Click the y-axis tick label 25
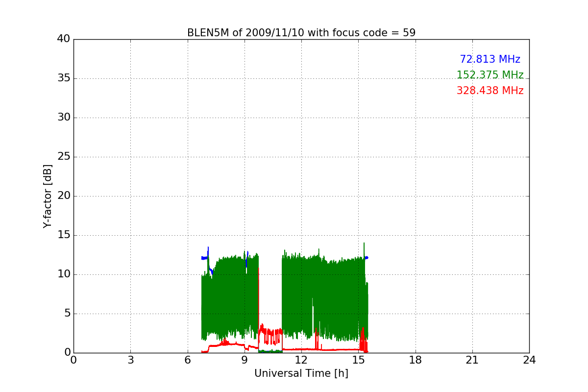 click(x=64, y=157)
